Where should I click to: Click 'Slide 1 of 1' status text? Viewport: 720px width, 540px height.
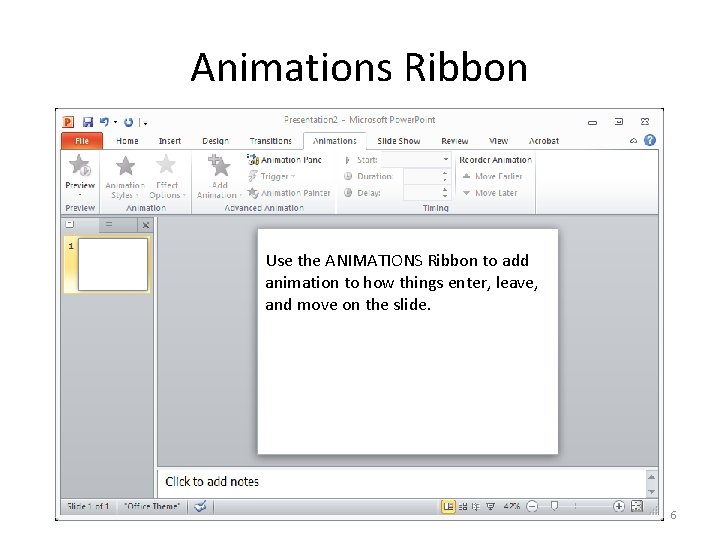coord(88,506)
